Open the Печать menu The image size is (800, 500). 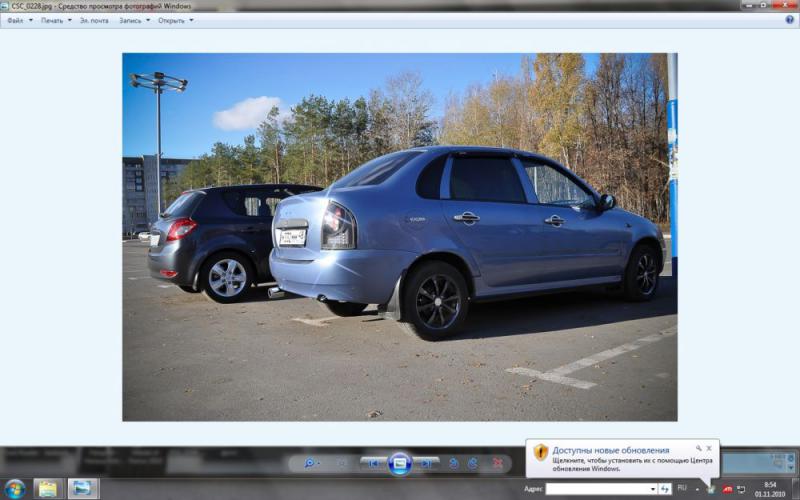(x=56, y=20)
